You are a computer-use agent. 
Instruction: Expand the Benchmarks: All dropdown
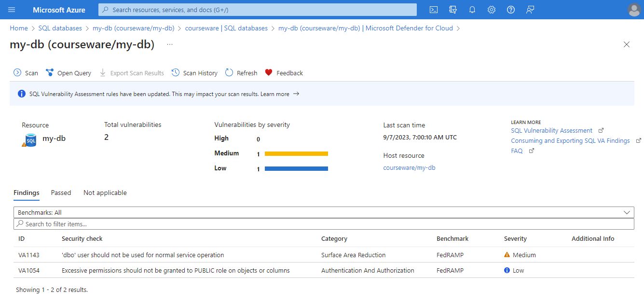pyautogui.click(x=324, y=212)
